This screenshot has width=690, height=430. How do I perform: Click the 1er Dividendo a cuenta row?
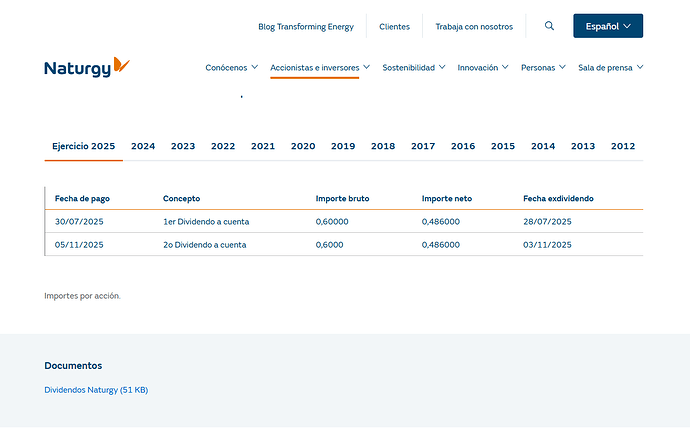click(206, 221)
